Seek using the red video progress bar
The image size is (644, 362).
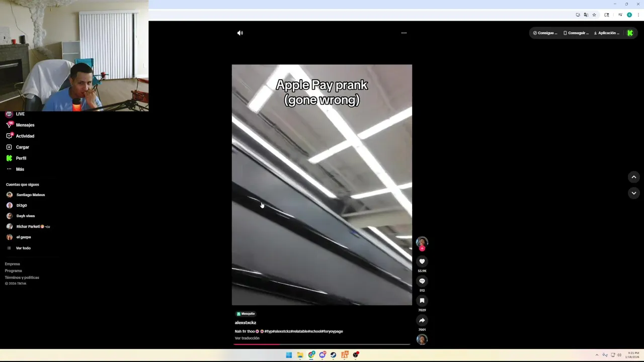click(x=322, y=344)
